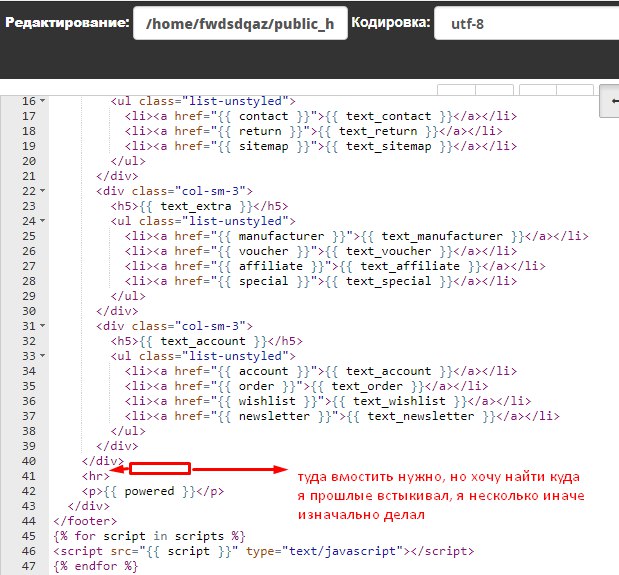Click the text_manufacturer list item line
This screenshot has width=619, height=575.
[356, 236]
